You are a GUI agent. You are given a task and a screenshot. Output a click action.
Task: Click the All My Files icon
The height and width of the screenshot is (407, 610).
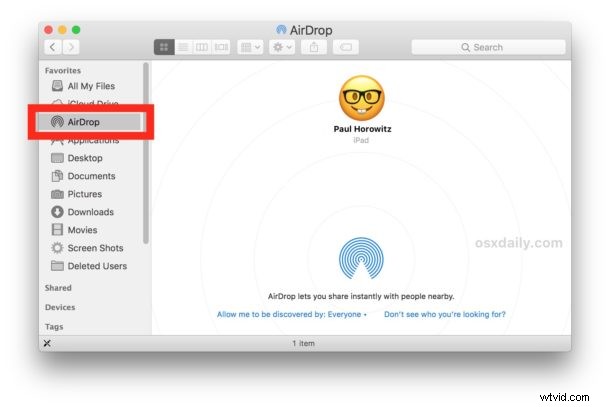pyautogui.click(x=57, y=86)
